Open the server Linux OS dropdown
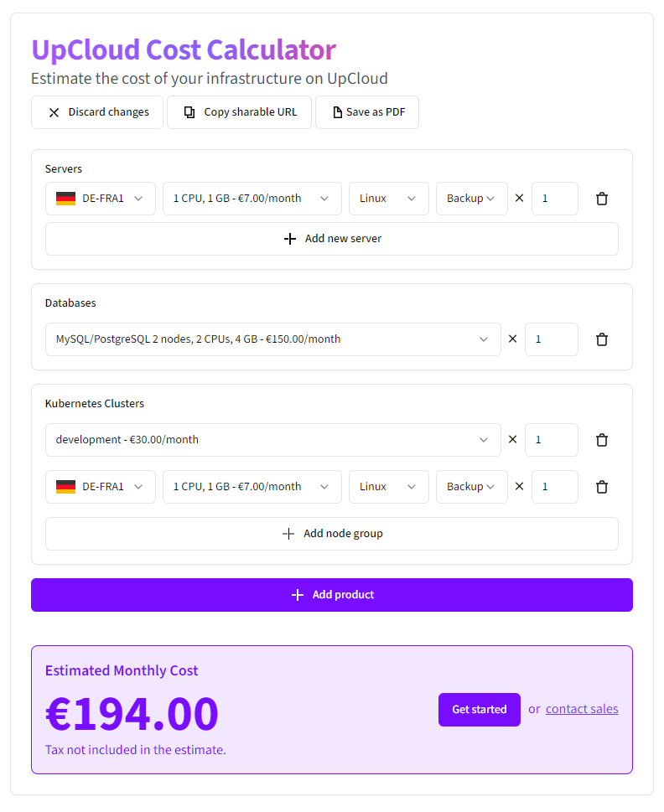The image size is (664, 812). pos(389,199)
